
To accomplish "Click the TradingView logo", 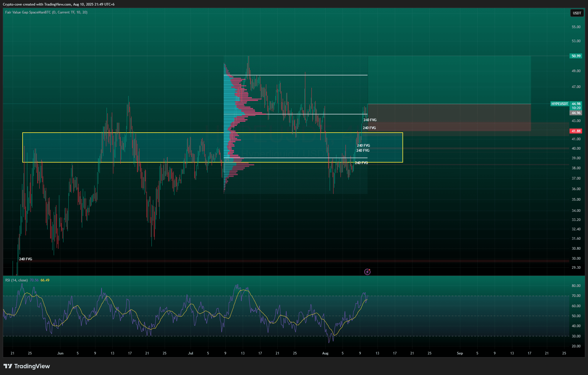I will click(x=27, y=366).
